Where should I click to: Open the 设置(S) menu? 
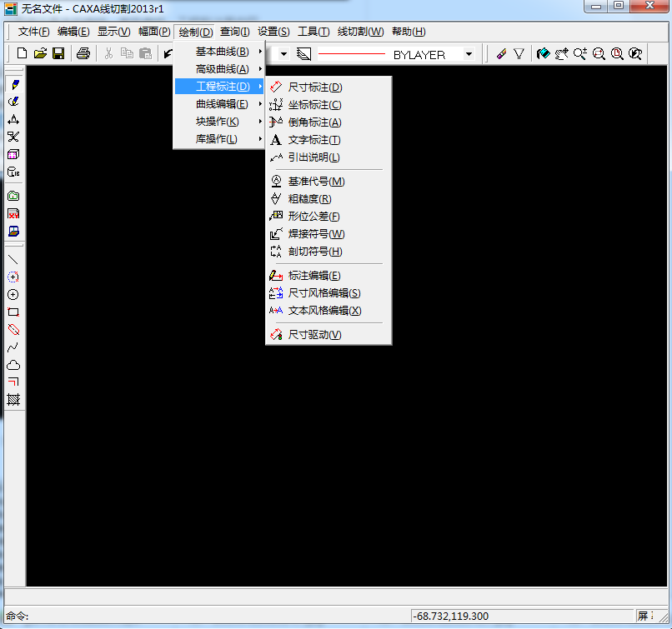click(273, 32)
